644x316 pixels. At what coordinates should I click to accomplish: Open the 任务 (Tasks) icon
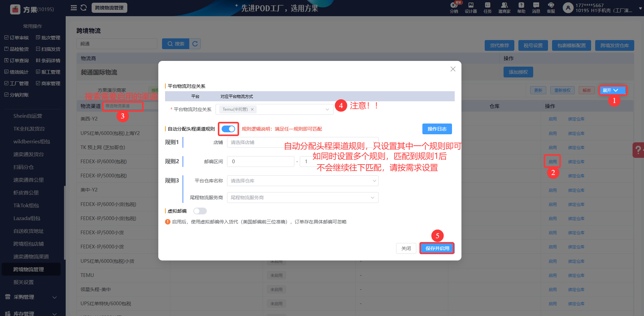coord(487,7)
